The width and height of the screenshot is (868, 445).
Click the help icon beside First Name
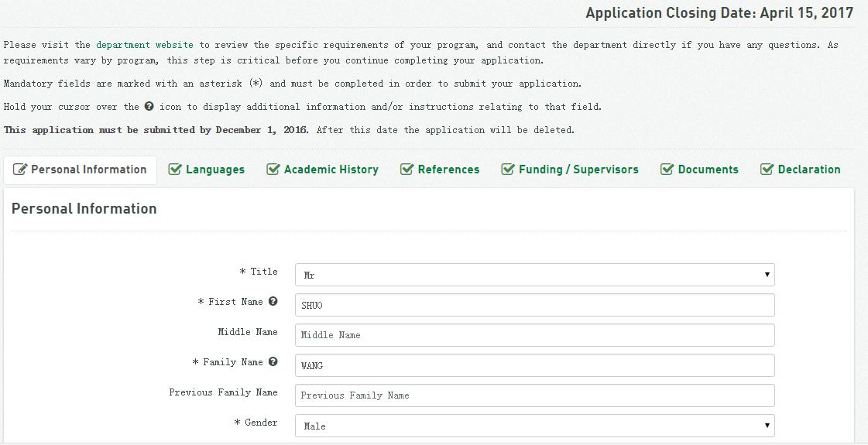pos(273,301)
